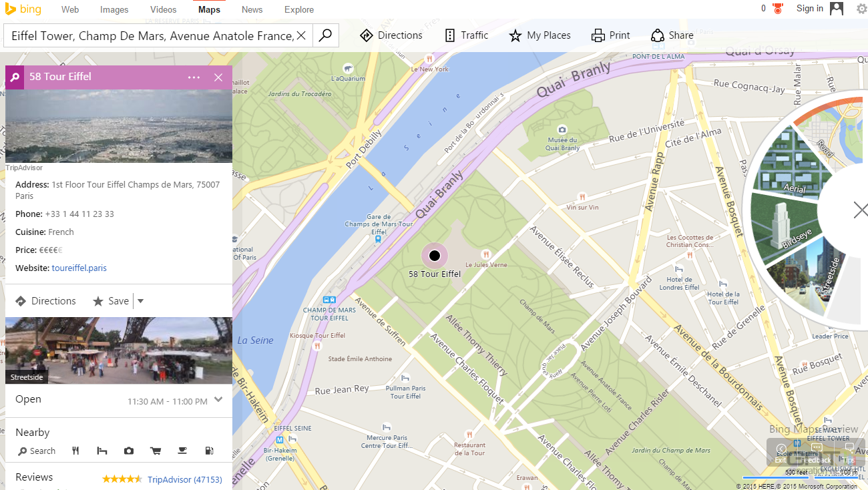This screenshot has width=868, height=490.
Task: Open the Feedback button
Action: click(816, 453)
